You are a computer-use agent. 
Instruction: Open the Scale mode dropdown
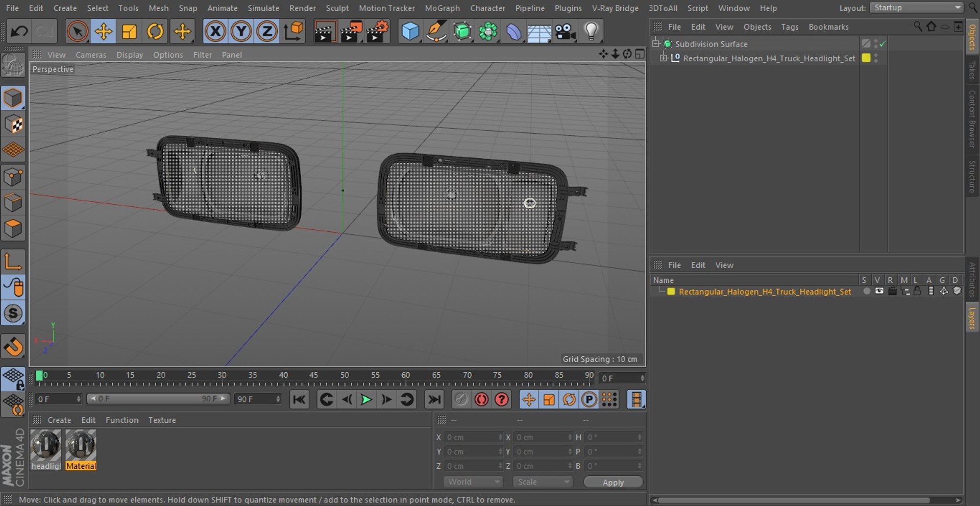(x=543, y=482)
